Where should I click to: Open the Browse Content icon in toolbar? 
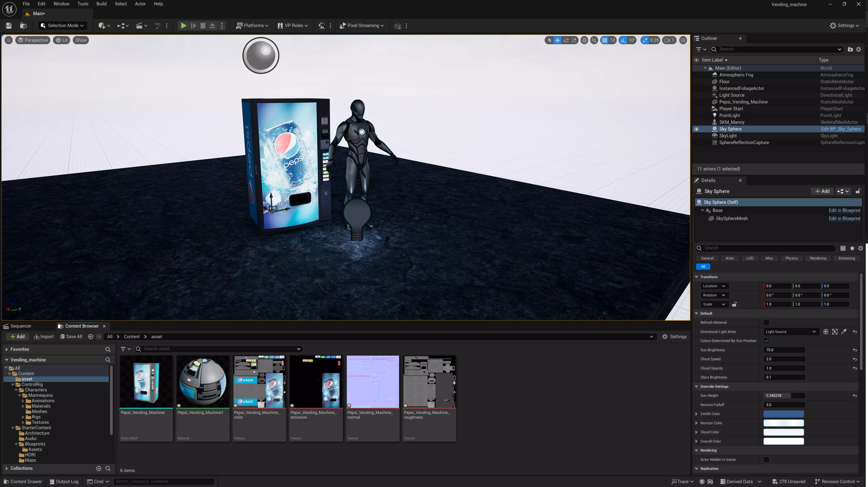pyautogui.click(x=24, y=26)
